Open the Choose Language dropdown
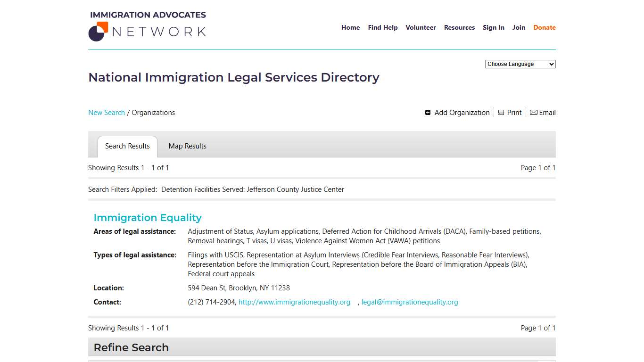 (520, 64)
